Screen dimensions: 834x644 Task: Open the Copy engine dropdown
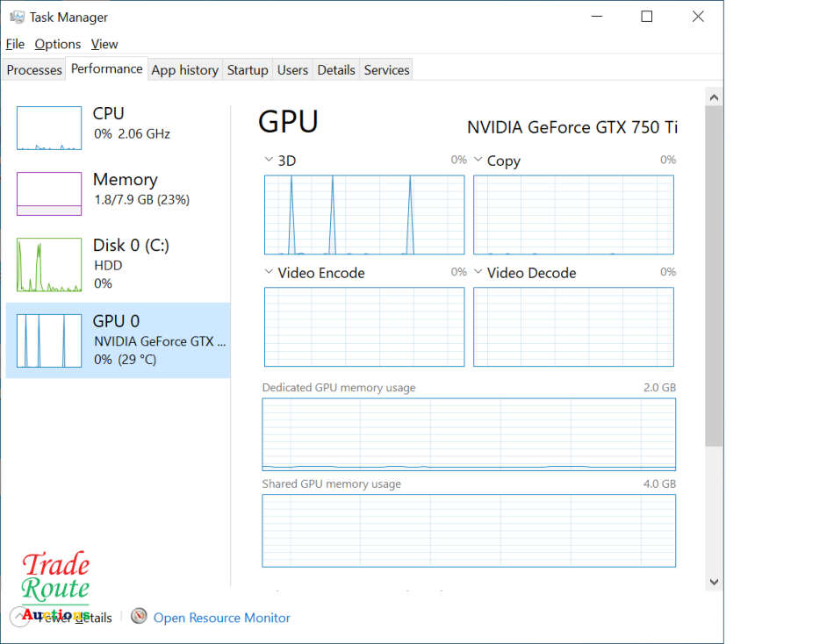(478, 161)
